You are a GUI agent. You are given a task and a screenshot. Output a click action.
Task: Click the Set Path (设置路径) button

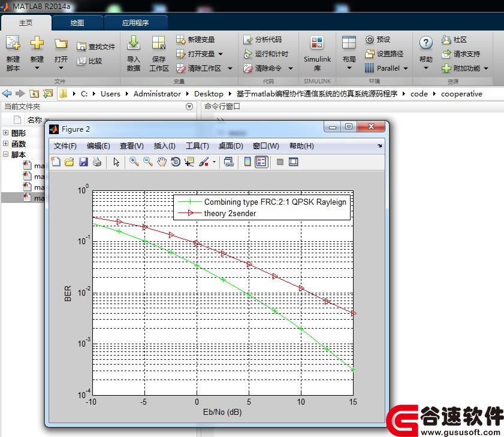pos(384,54)
